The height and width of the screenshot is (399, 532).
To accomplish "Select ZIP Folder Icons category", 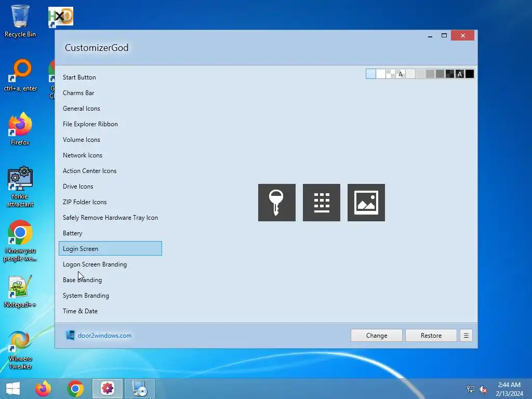I will (110, 202).
